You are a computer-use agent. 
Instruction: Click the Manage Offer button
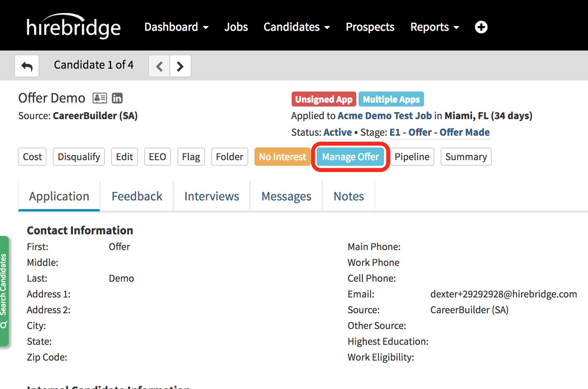[x=350, y=157]
